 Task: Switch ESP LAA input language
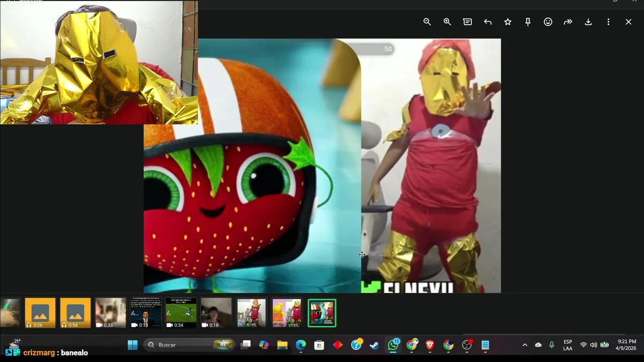coord(568,345)
